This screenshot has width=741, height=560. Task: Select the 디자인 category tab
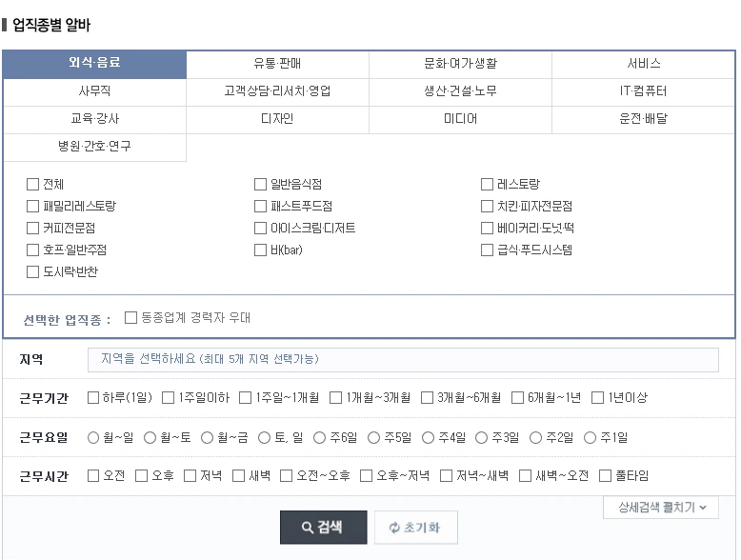point(277,119)
